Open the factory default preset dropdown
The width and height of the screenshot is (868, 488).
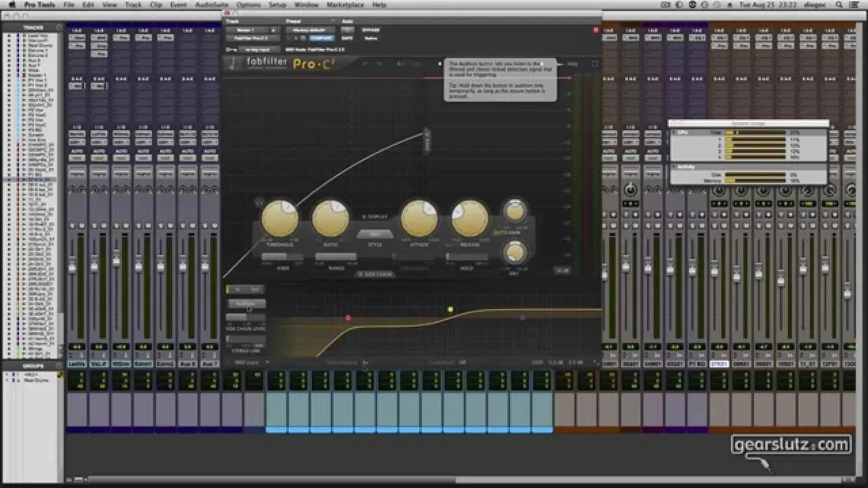pyautogui.click(x=311, y=30)
